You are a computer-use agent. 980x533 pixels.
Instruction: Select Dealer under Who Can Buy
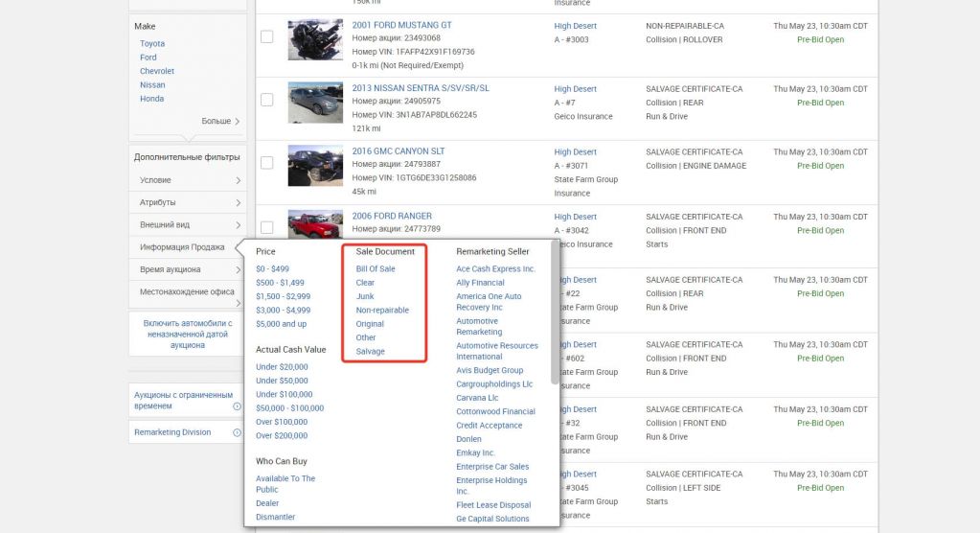[267, 503]
